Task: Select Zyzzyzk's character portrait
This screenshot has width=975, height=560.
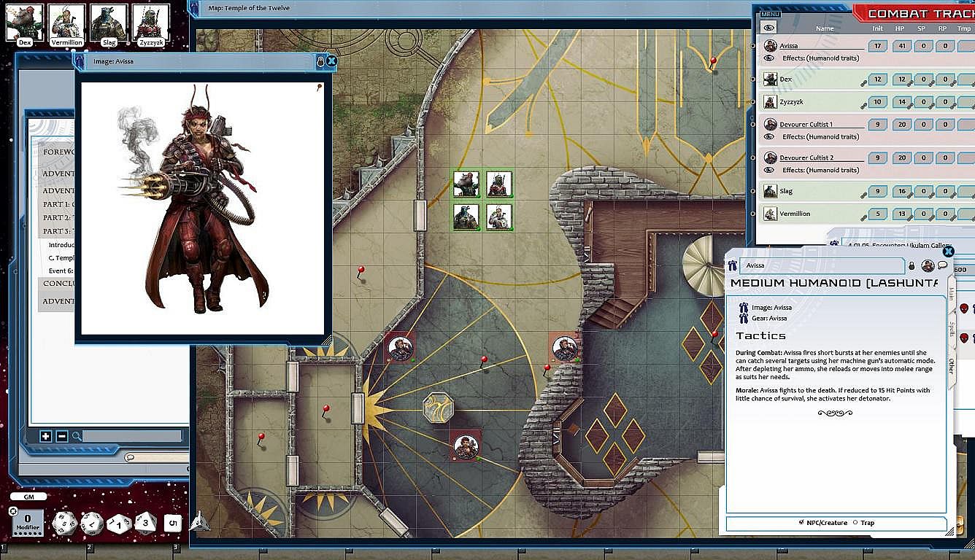Action: click(x=151, y=23)
